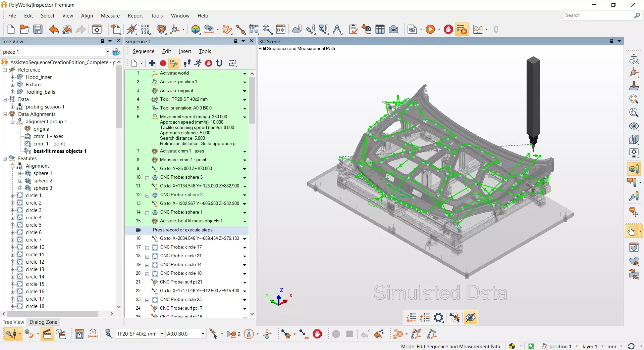644x350 pixels.
Task: Select the zoom magnifier icon in 3D scene sidebar
Action: pyautogui.click(x=634, y=99)
